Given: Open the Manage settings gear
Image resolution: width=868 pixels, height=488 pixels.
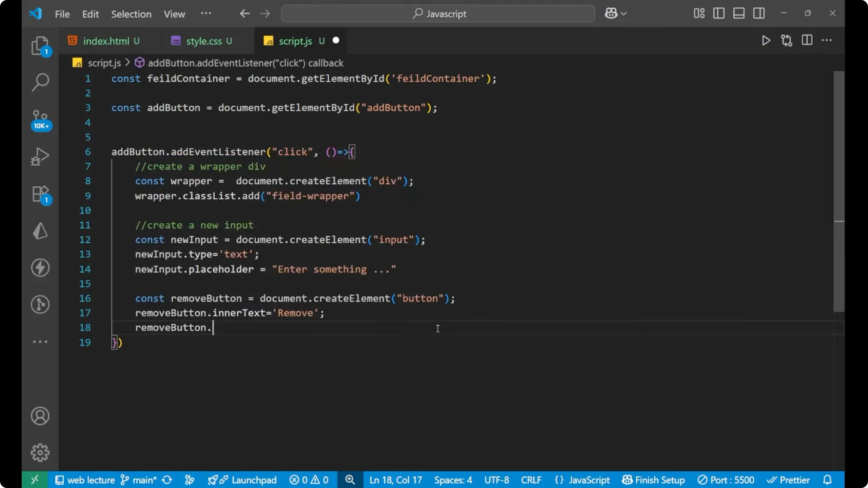Looking at the screenshot, I should pos(40,452).
